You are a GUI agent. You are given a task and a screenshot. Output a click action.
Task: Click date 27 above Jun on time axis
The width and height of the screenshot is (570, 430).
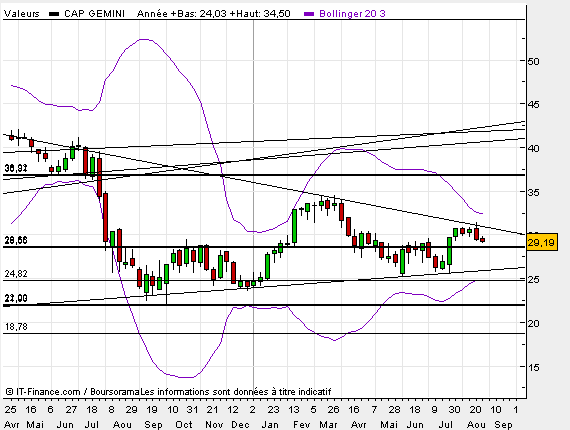(71, 410)
